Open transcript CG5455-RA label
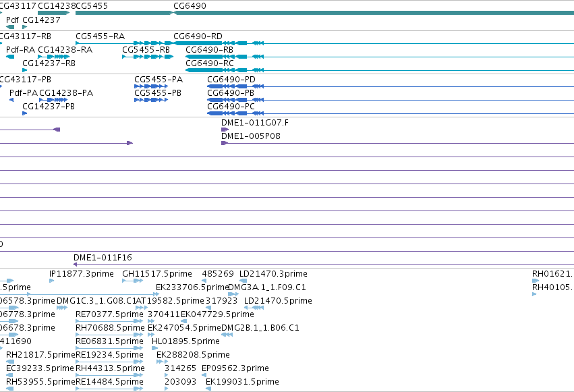Screen dimensions: 574x392 [100, 36]
